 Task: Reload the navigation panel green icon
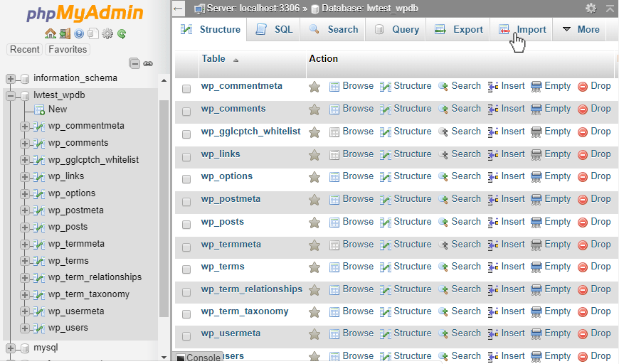click(122, 34)
